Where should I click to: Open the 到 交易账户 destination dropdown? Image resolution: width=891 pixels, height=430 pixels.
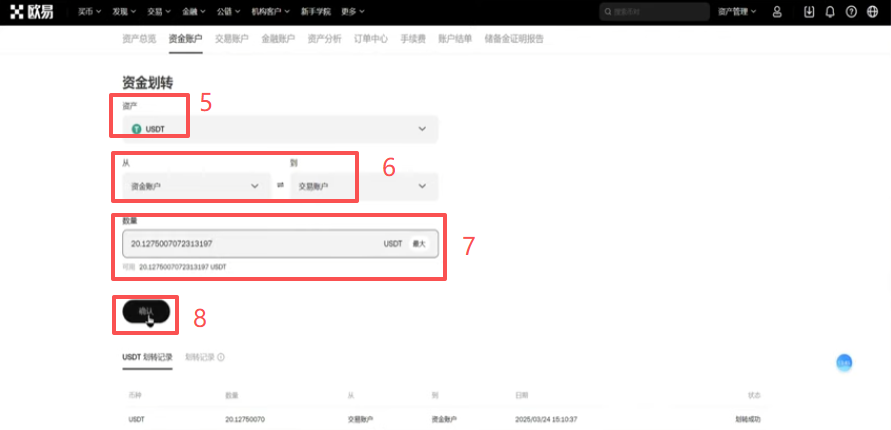tap(364, 186)
